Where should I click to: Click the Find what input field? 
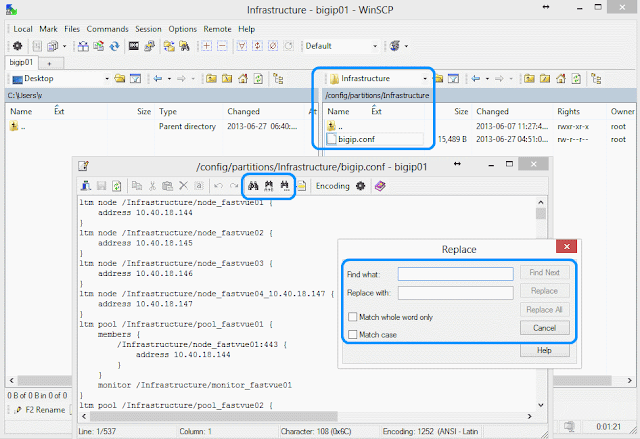point(456,274)
